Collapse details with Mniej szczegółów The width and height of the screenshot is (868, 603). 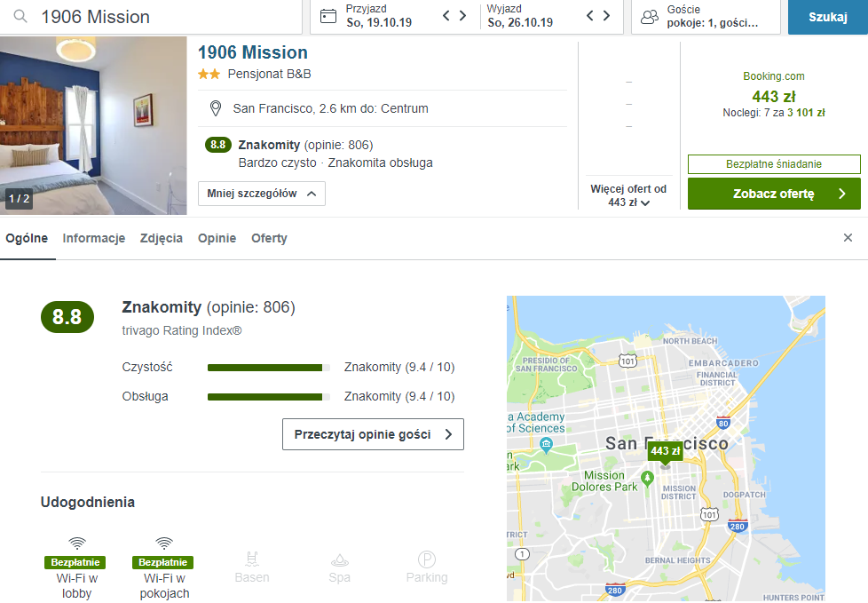pyautogui.click(x=262, y=194)
